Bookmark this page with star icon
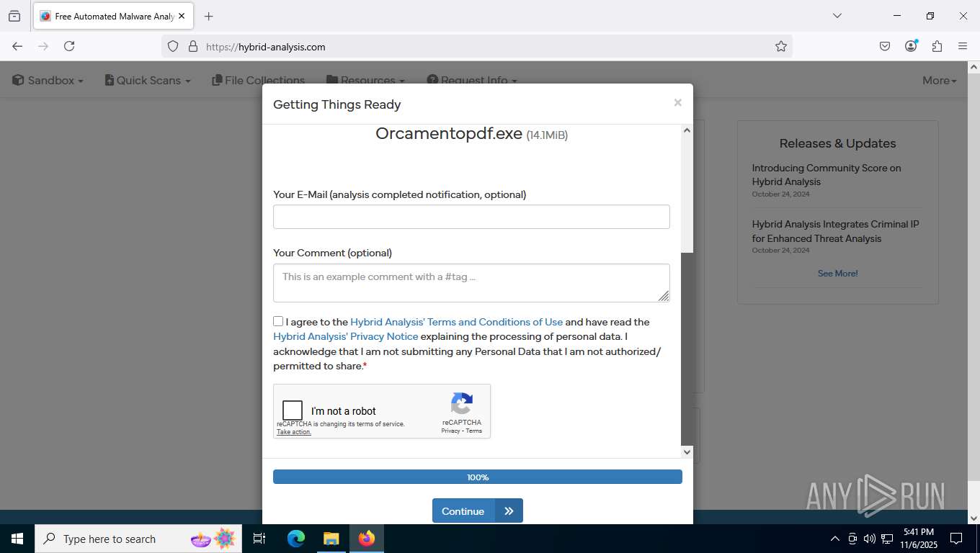The height and width of the screenshot is (553, 980). click(x=781, y=46)
